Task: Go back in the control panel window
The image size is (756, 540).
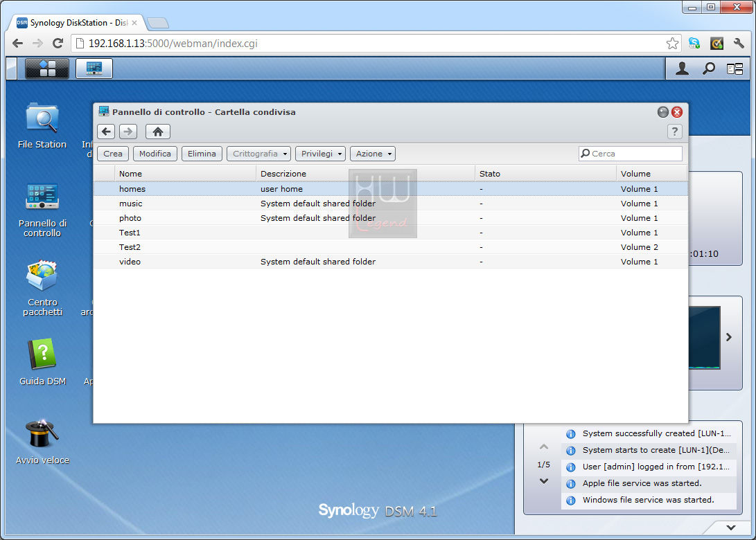Action: [x=106, y=132]
